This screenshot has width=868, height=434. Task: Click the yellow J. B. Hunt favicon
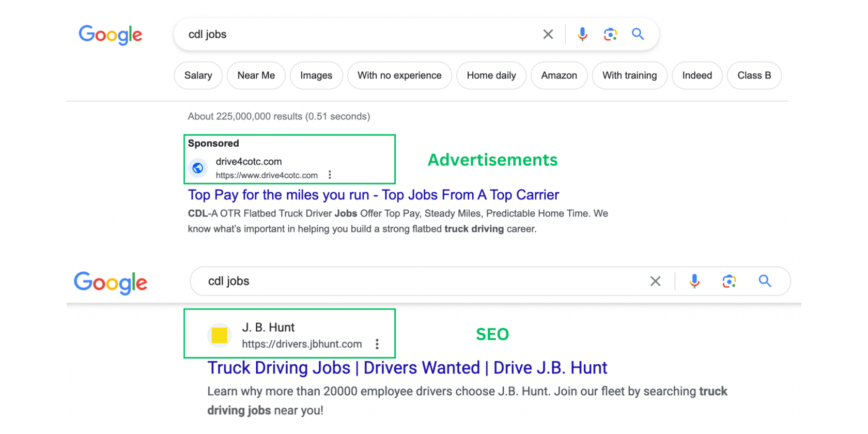click(x=219, y=335)
